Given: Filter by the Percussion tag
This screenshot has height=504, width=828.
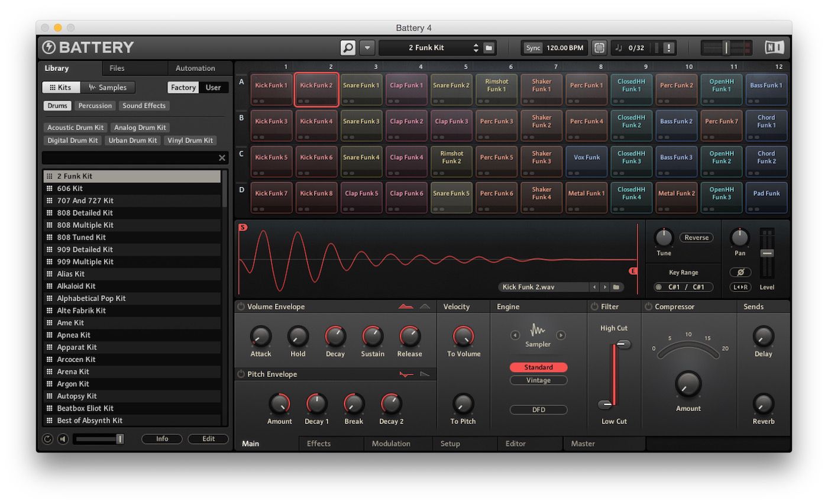Looking at the screenshot, I should pyautogui.click(x=95, y=106).
